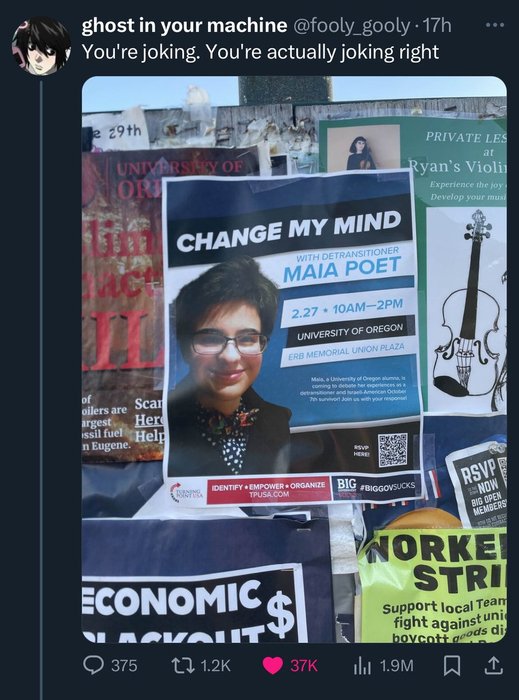The height and width of the screenshot is (700, 519).
Task: Click the repost arrows icon
Action: pyautogui.click(x=185, y=666)
